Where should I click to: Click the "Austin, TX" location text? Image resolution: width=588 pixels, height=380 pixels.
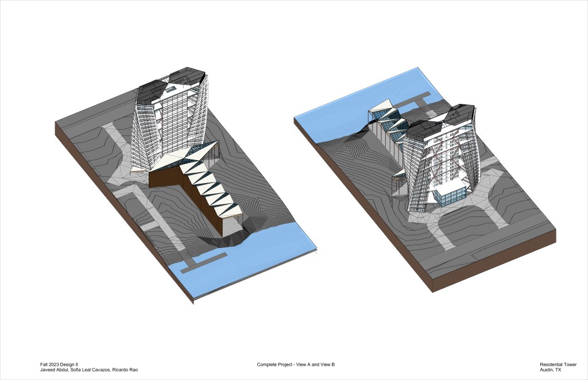[x=550, y=370]
